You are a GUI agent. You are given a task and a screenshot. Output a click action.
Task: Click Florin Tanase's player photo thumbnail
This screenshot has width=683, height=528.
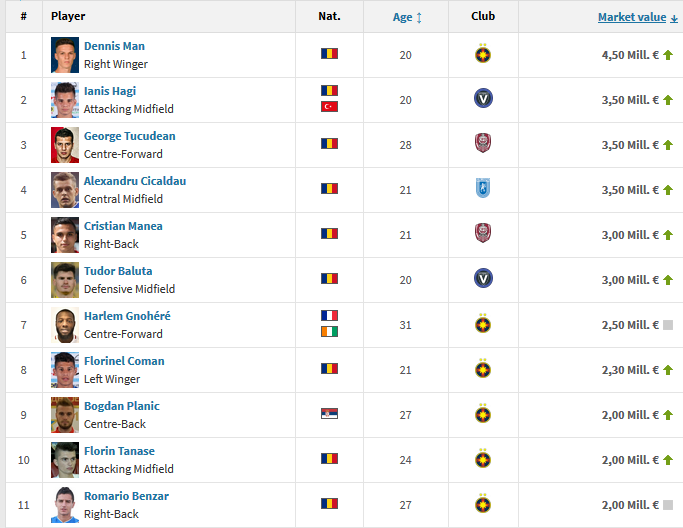(65, 459)
